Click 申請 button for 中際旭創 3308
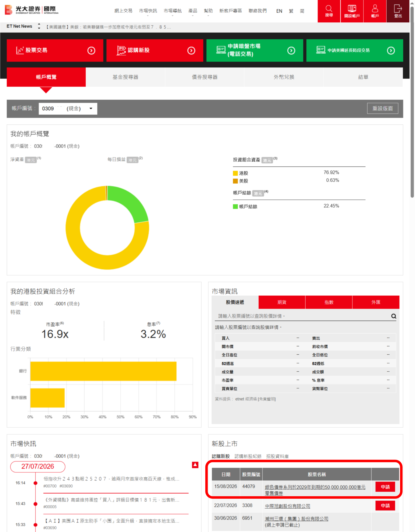415x532 pixels. pyautogui.click(x=385, y=506)
